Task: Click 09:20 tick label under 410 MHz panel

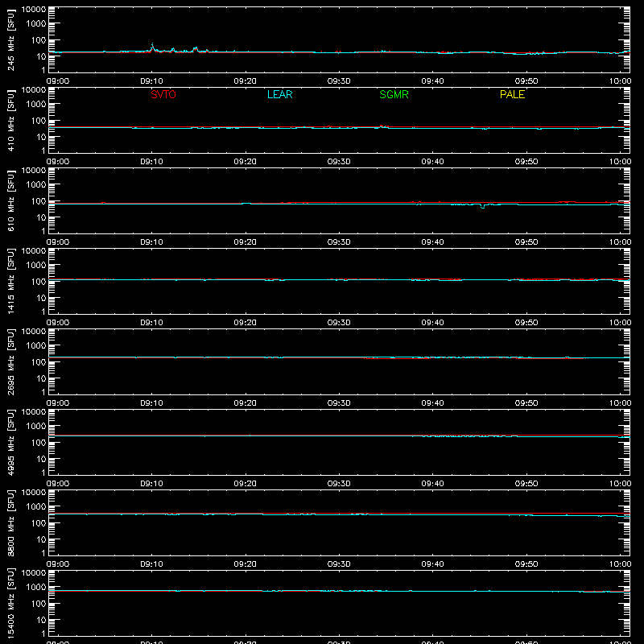Action: (246, 162)
